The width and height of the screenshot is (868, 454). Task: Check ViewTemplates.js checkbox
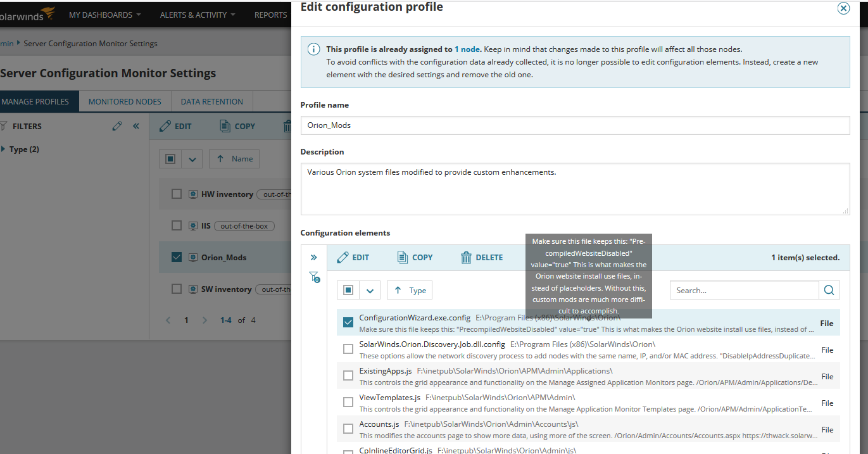click(x=348, y=402)
